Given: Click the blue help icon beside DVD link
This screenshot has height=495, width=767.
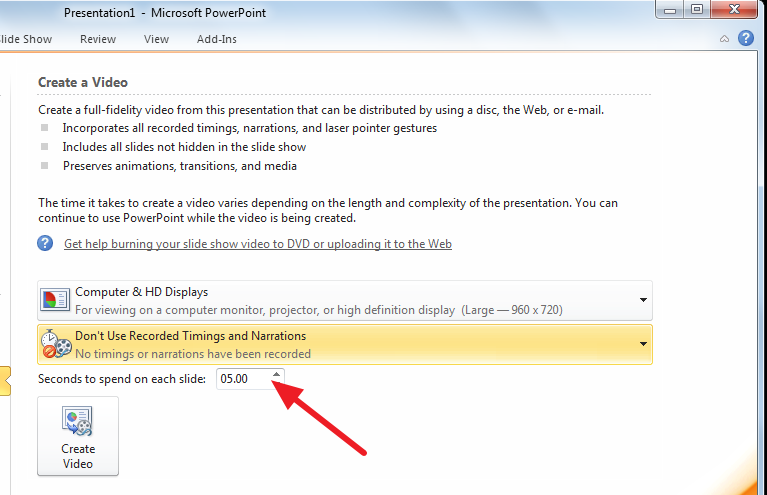Looking at the screenshot, I should (x=45, y=243).
